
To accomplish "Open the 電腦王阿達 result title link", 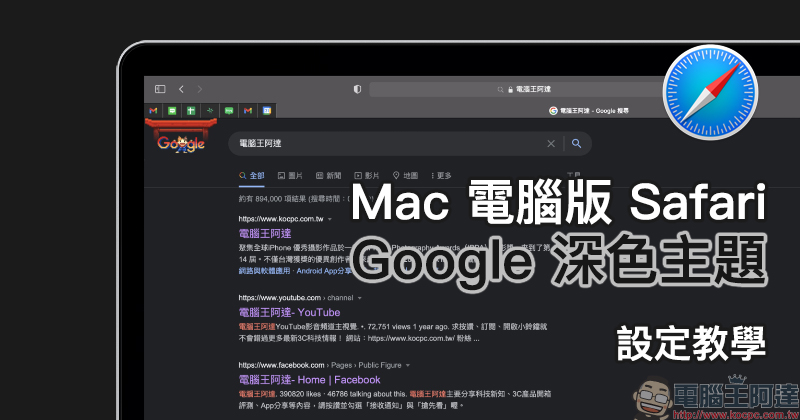I will [265, 234].
